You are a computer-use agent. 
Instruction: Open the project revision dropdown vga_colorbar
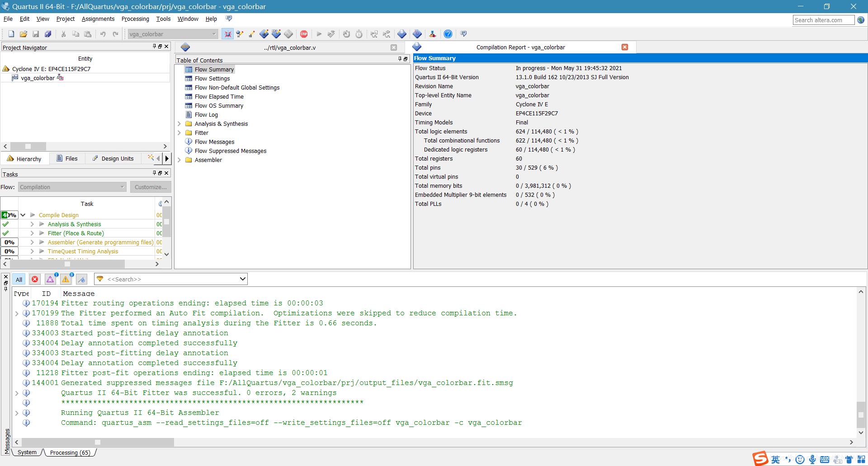(x=173, y=34)
